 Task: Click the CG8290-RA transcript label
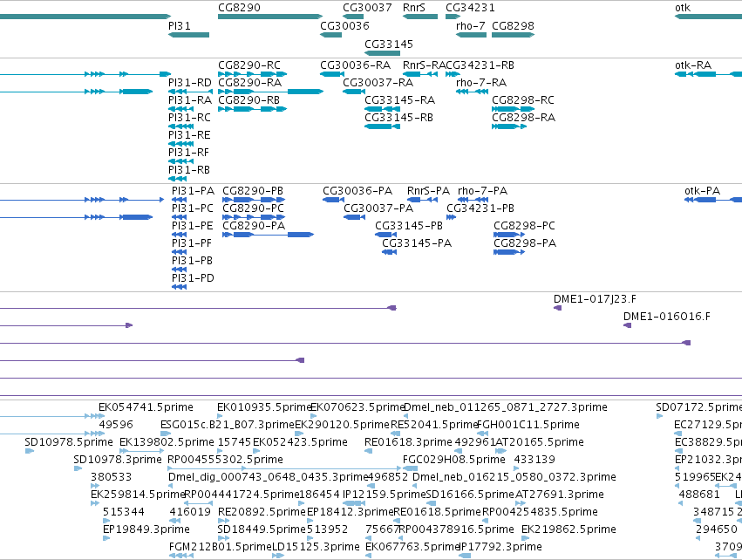(x=250, y=83)
